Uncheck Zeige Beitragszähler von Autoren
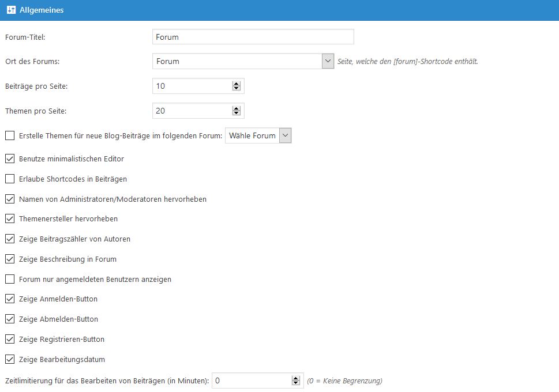559x392 pixels. tap(10, 239)
